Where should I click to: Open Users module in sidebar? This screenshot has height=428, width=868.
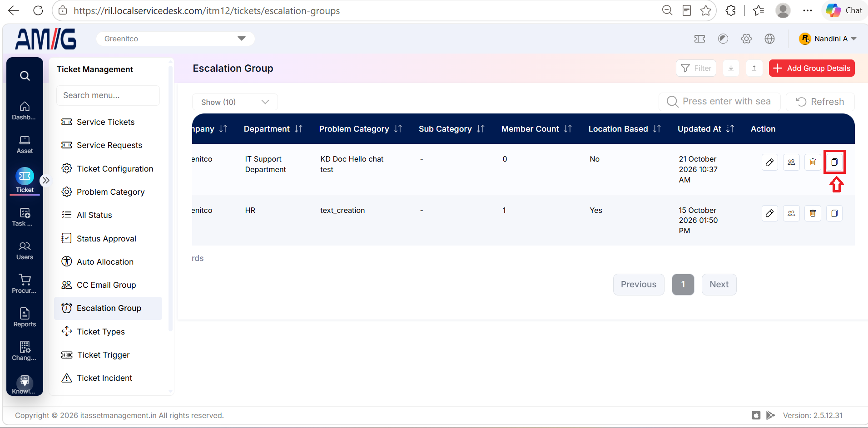(25, 251)
